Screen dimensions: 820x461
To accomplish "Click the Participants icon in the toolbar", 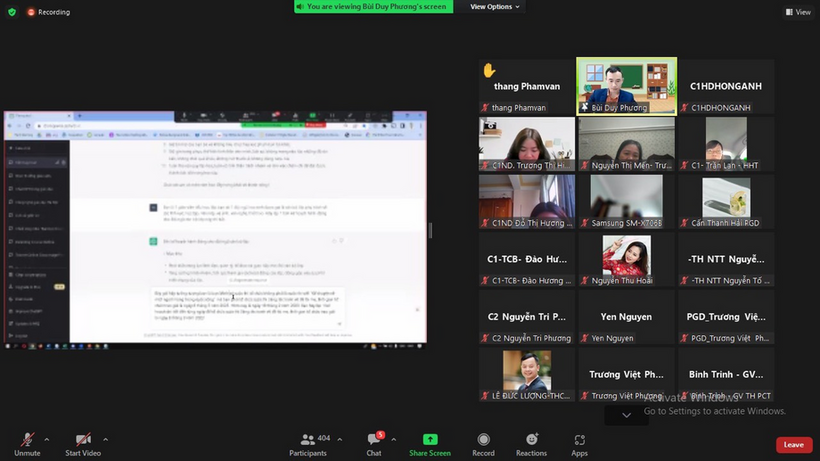I will [308, 439].
